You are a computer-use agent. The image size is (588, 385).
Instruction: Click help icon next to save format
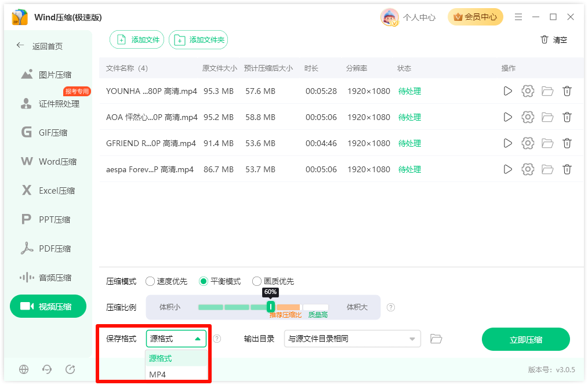pos(217,339)
